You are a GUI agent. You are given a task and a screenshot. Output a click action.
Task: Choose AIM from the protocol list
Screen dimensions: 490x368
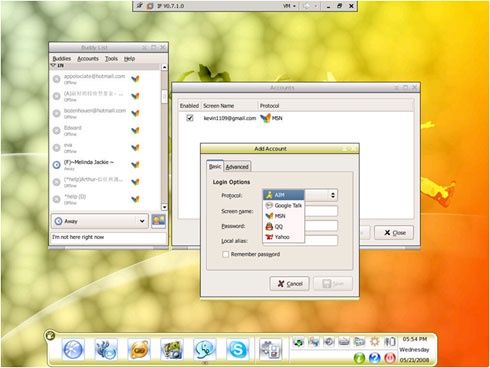coord(284,195)
